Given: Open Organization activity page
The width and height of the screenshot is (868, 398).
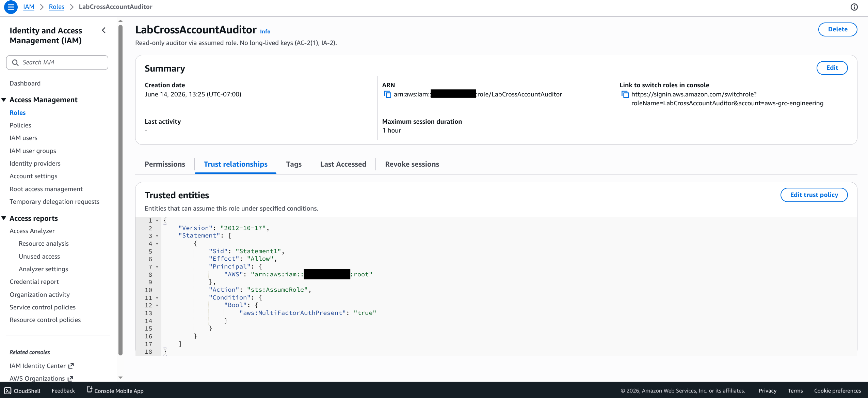Looking at the screenshot, I should tap(39, 294).
